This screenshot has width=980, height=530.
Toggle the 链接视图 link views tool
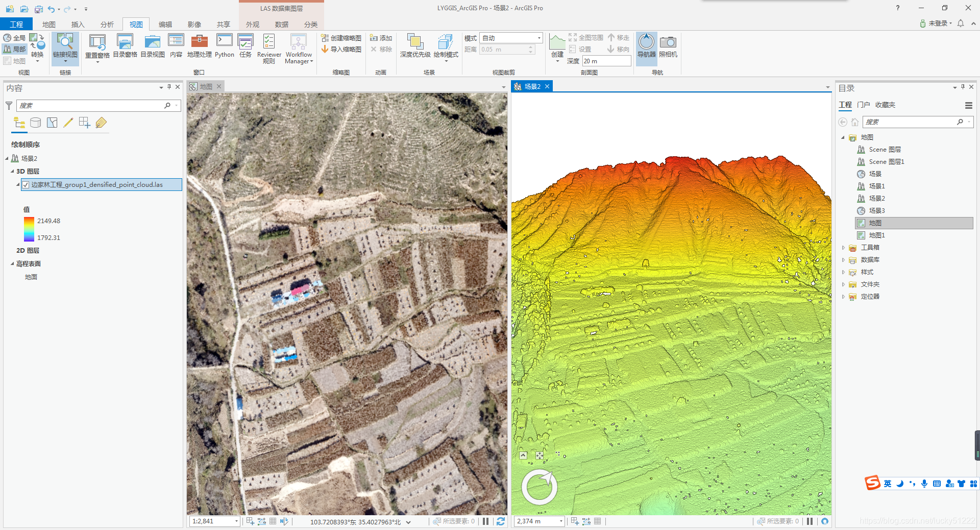65,49
